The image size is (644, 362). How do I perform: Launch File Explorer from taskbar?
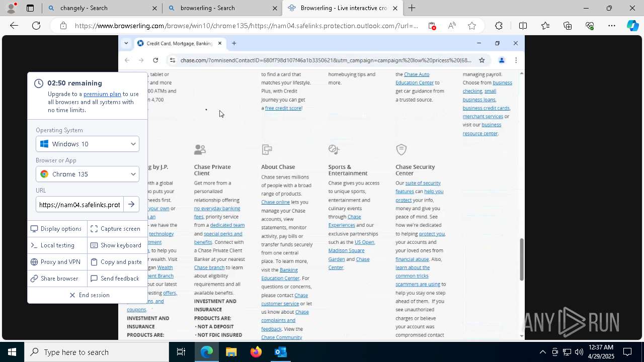(231, 352)
